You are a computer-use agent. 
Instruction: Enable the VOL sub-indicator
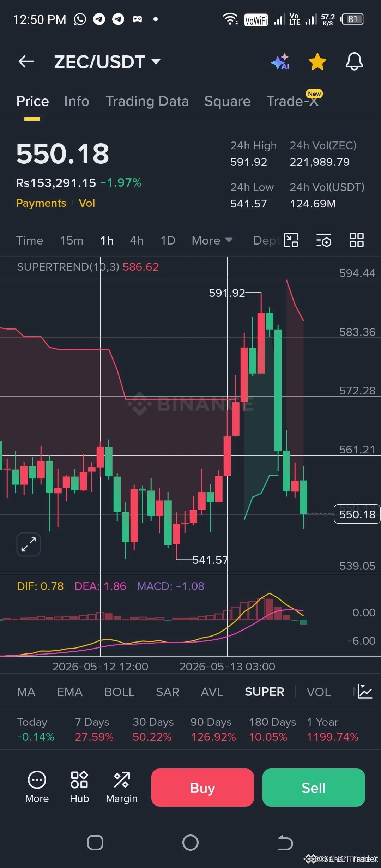(x=319, y=692)
